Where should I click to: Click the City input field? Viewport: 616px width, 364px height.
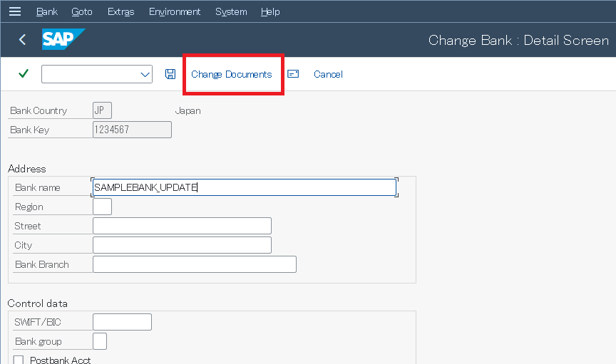182,245
